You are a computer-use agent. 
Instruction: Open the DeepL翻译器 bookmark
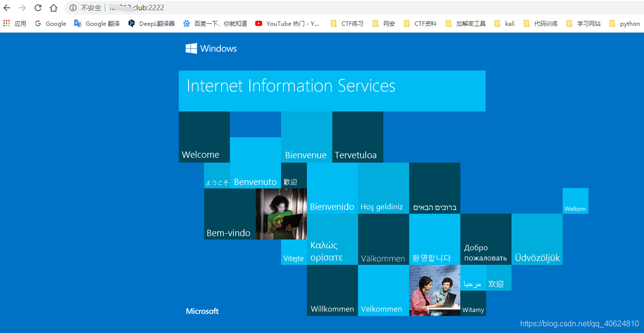pos(152,23)
